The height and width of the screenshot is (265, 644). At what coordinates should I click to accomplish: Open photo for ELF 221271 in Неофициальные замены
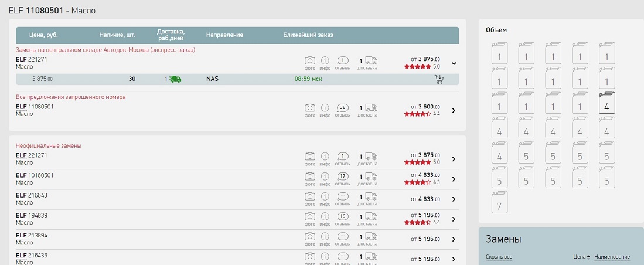pyautogui.click(x=309, y=157)
